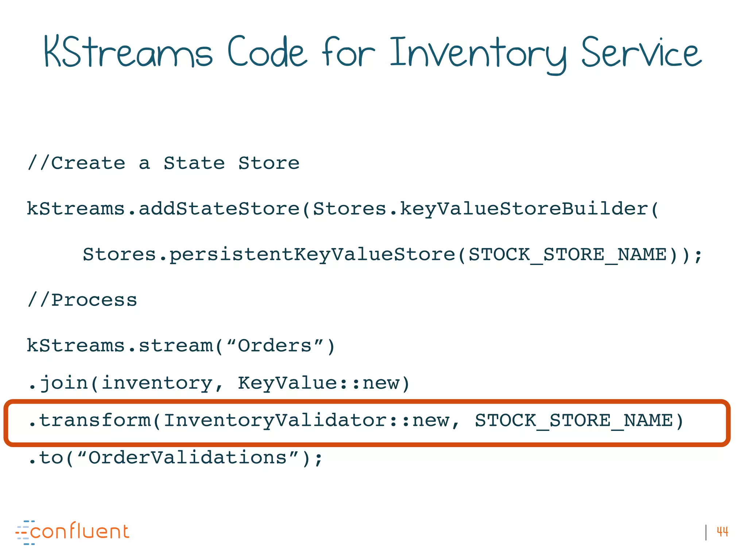The width and height of the screenshot is (747, 560).
Task: Click the '.join(inventory, KeyValue::new)' line
Action: coord(219,384)
